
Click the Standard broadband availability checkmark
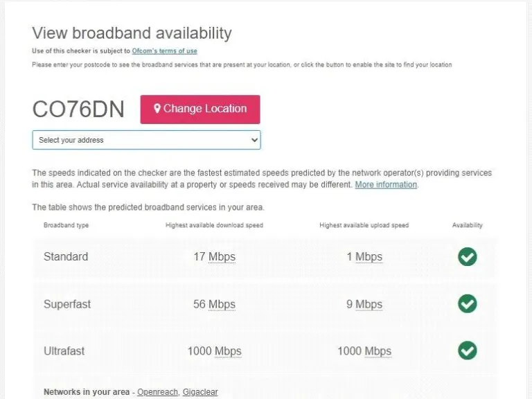coord(468,257)
